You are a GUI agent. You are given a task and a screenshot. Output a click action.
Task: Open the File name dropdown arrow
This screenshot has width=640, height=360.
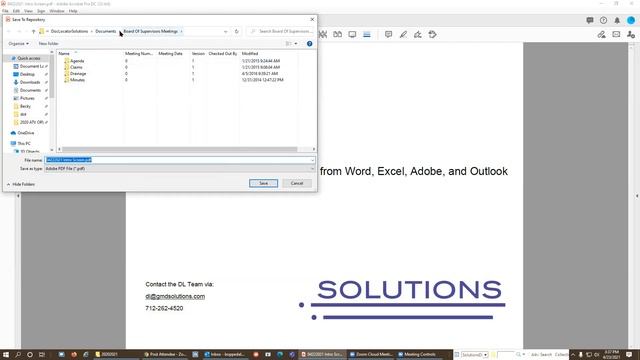(312, 160)
